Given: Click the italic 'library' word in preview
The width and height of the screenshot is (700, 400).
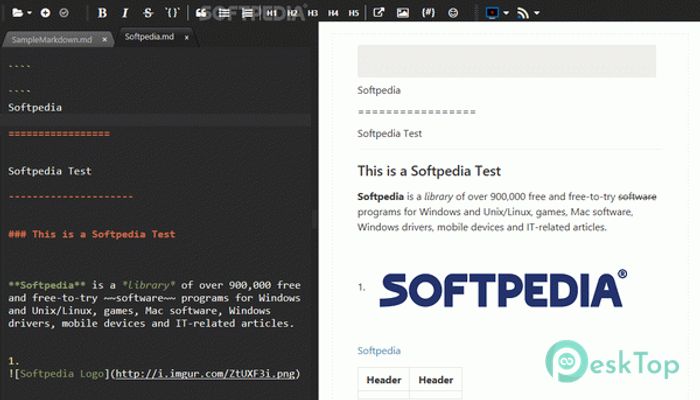Looking at the screenshot, I should [438, 196].
